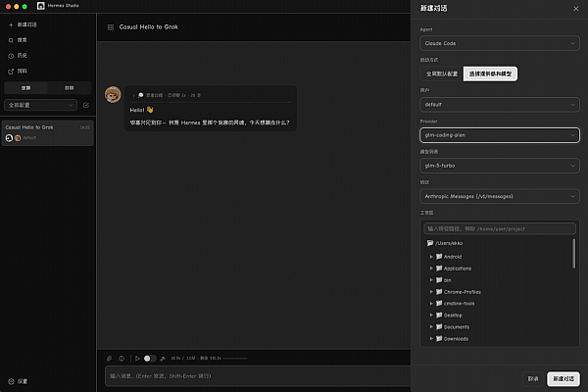Open the protocol dropdown showing Anthropic Messages

500,196
